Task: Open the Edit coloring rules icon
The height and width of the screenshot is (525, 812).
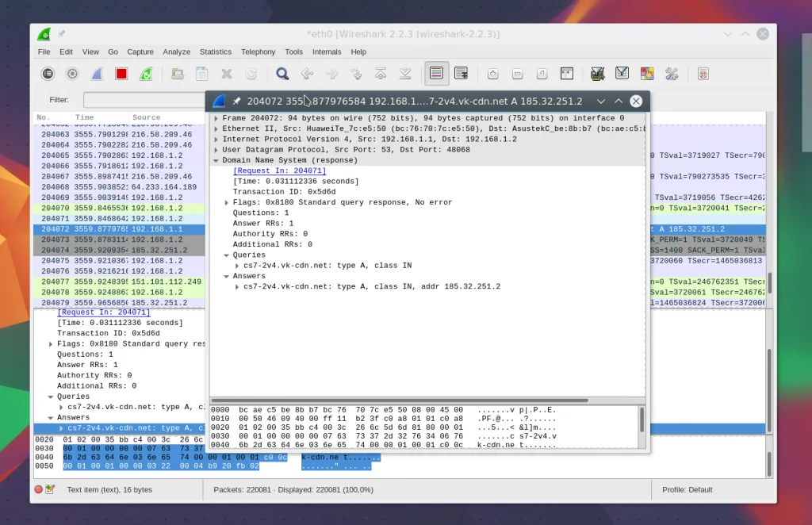Action: pos(647,74)
